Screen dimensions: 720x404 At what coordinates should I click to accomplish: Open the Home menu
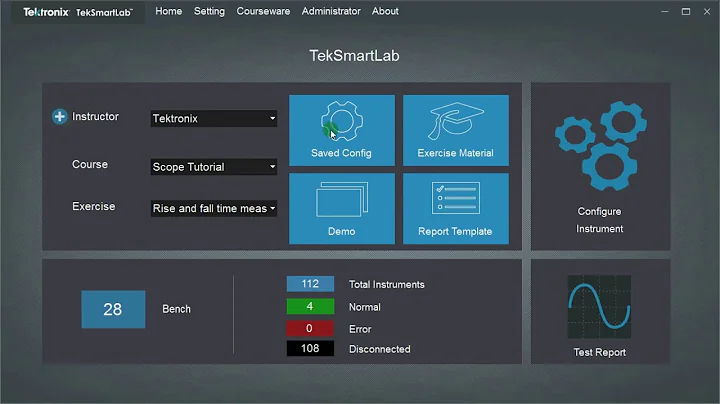tap(169, 11)
